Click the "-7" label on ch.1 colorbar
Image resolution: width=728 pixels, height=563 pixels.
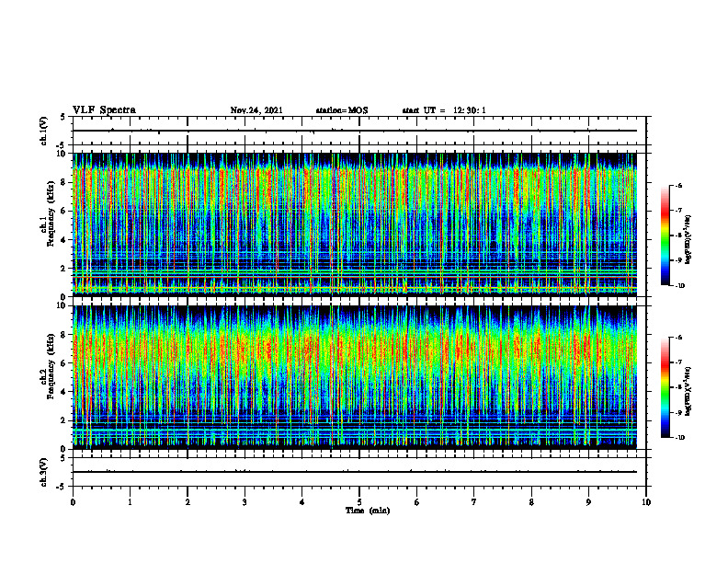click(x=678, y=211)
